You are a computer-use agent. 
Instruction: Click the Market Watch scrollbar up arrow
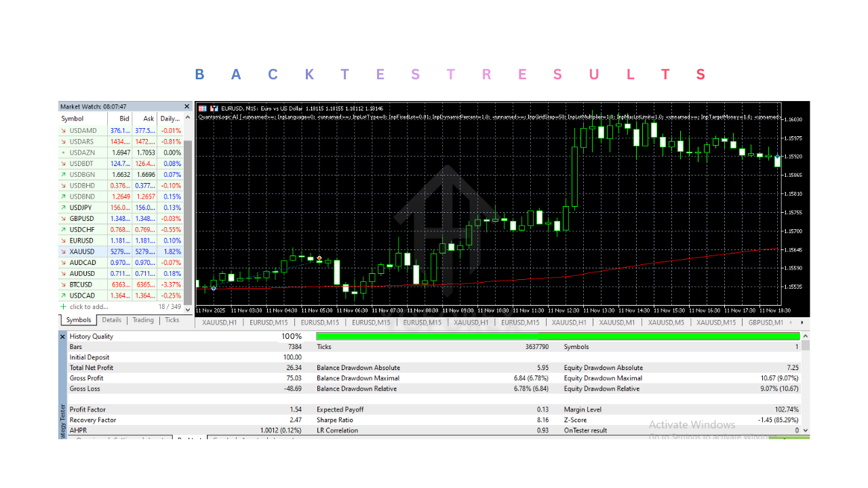187,117
